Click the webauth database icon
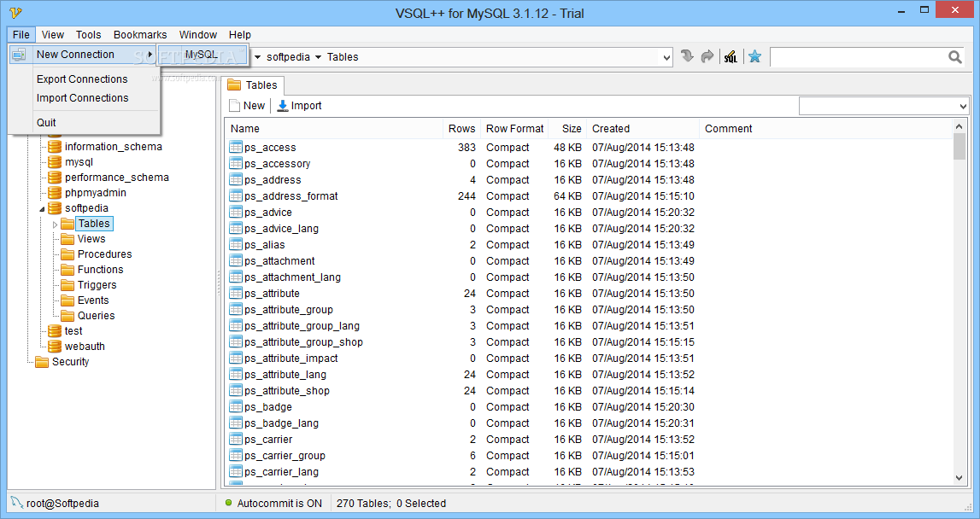Screen dimensions: 980x519 (55, 346)
